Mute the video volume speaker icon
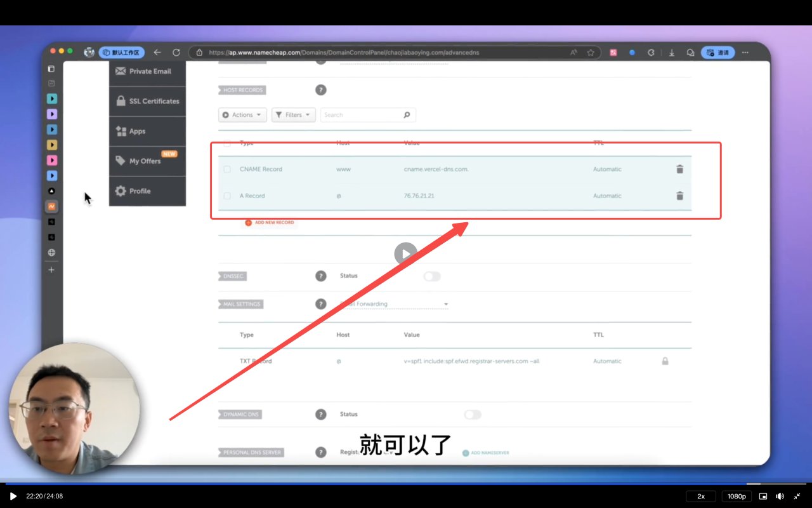Screen dimensions: 812x508 click(x=780, y=496)
